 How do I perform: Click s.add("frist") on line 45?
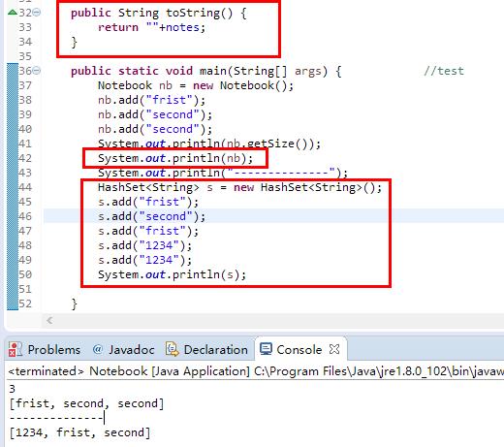click(148, 202)
